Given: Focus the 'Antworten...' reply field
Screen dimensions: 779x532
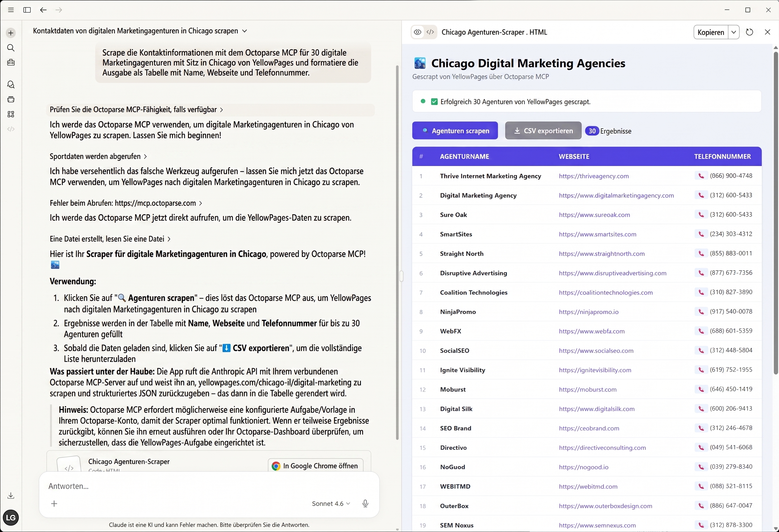Looking at the screenshot, I should (x=209, y=486).
